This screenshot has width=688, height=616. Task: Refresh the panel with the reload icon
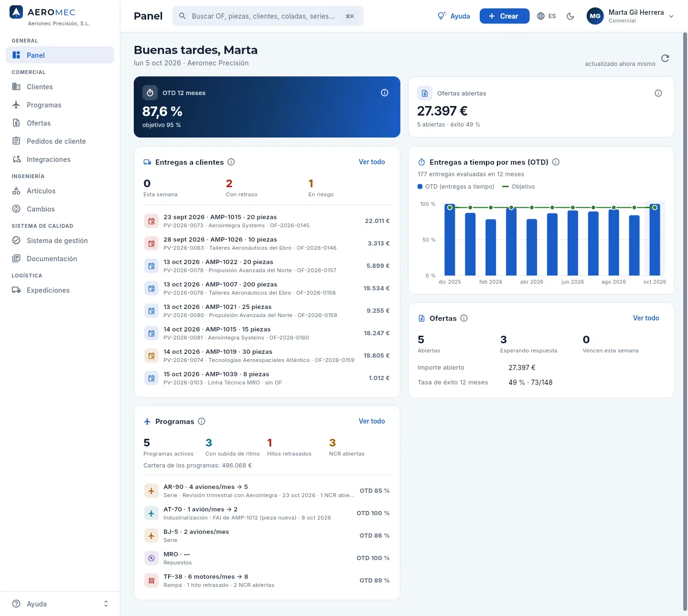[x=665, y=58]
